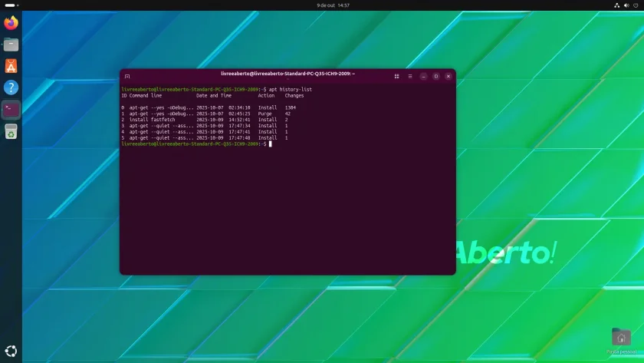Open Firefox from the dock
This screenshot has width=644, height=363.
(11, 22)
